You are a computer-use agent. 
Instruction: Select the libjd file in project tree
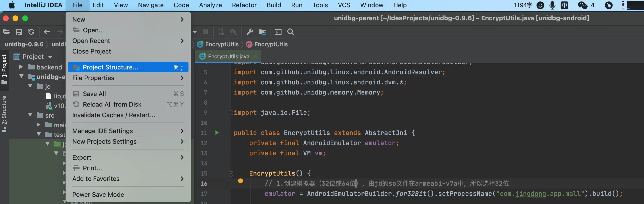(56, 96)
